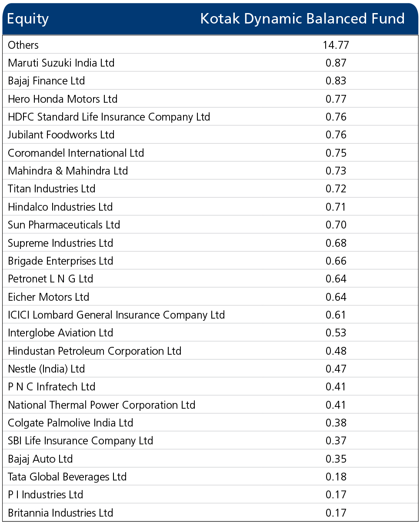420x524 pixels.
Task: Click Tata Global Beverages Ltd row
Action: [210, 477]
